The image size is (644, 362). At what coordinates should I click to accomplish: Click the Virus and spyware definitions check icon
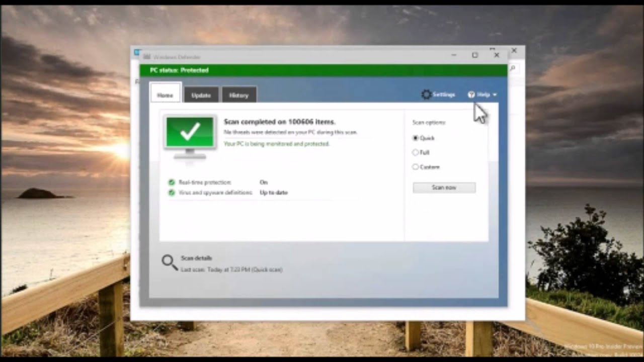[x=172, y=193]
